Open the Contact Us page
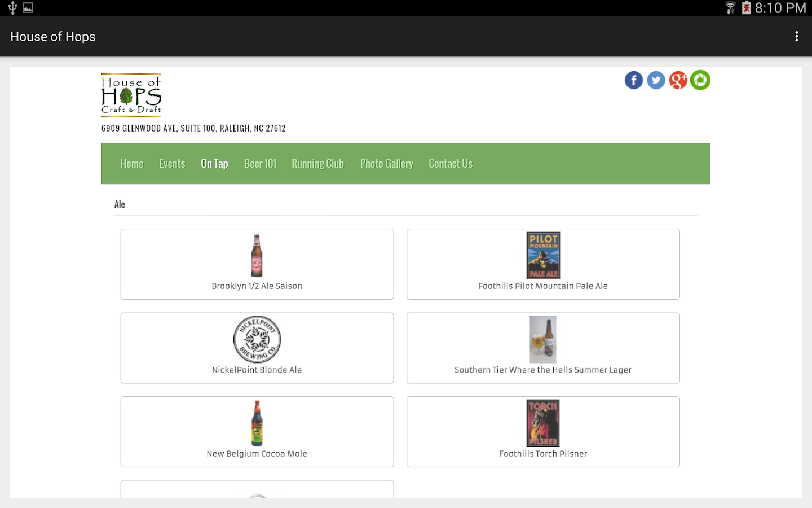812x508 pixels. tap(450, 164)
